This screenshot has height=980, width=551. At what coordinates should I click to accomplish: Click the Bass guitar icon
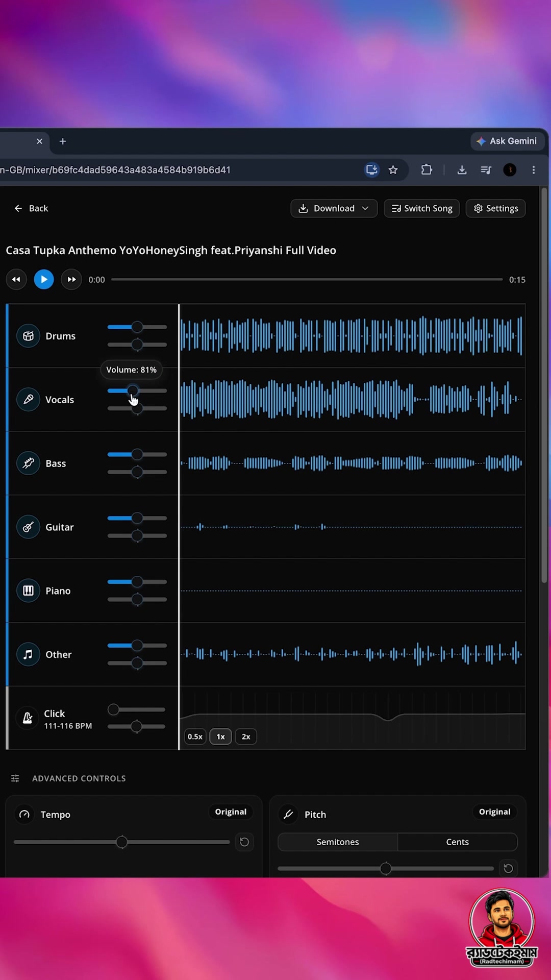tap(28, 463)
